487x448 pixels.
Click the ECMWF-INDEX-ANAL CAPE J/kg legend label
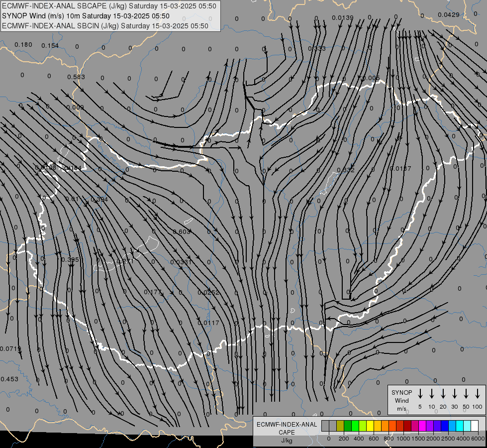[x=287, y=433]
